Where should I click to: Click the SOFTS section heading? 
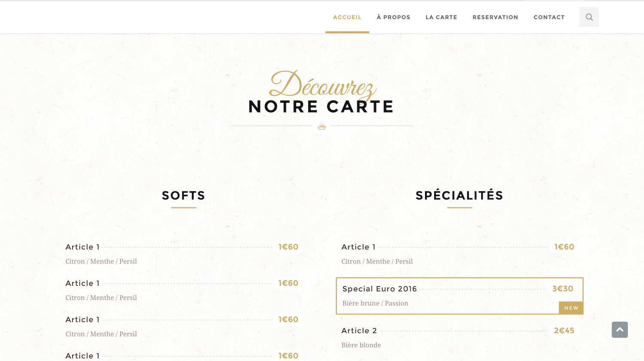183,196
